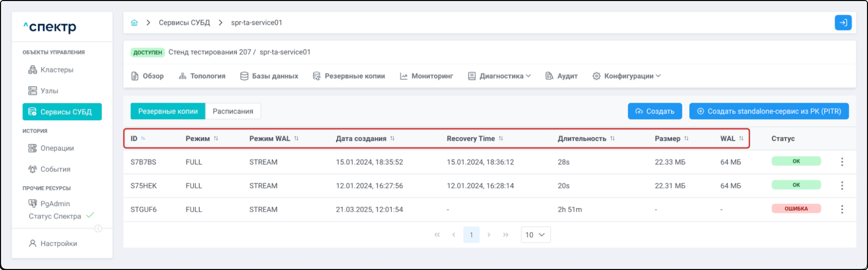Sort by Длительность column sort icon
868x270 pixels.
[612, 139]
